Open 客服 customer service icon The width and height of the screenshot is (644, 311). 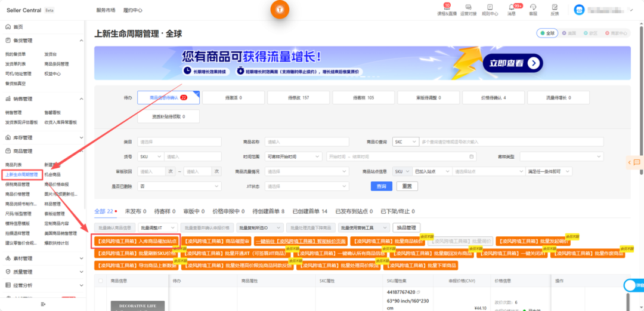(x=533, y=7)
